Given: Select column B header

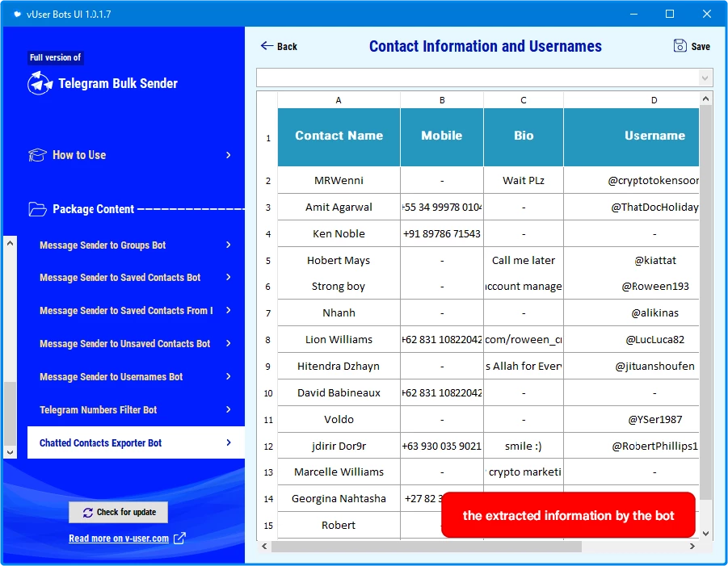Looking at the screenshot, I should (441, 100).
